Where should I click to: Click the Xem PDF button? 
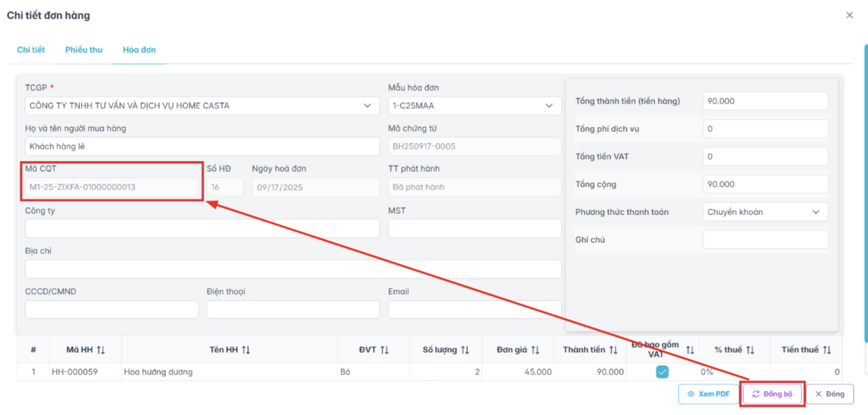coord(708,394)
